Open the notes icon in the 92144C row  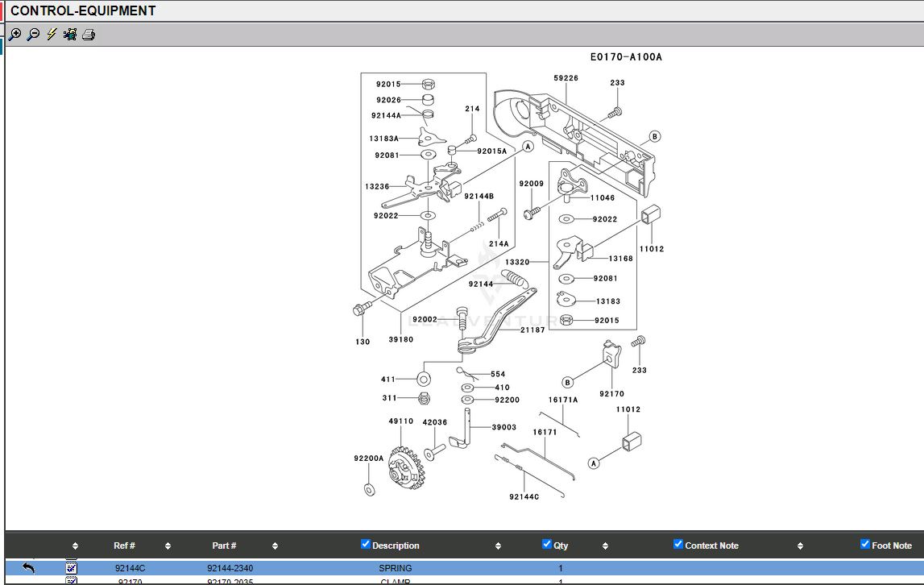(x=71, y=568)
